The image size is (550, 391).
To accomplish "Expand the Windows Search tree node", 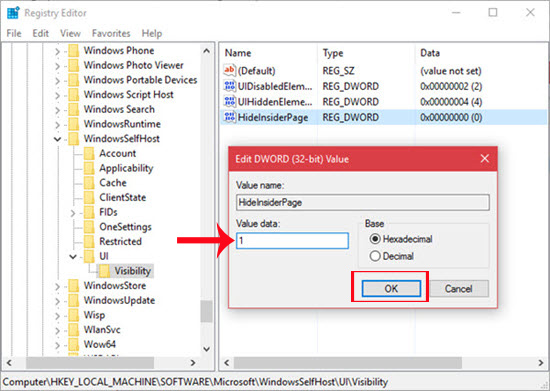I will (57, 110).
